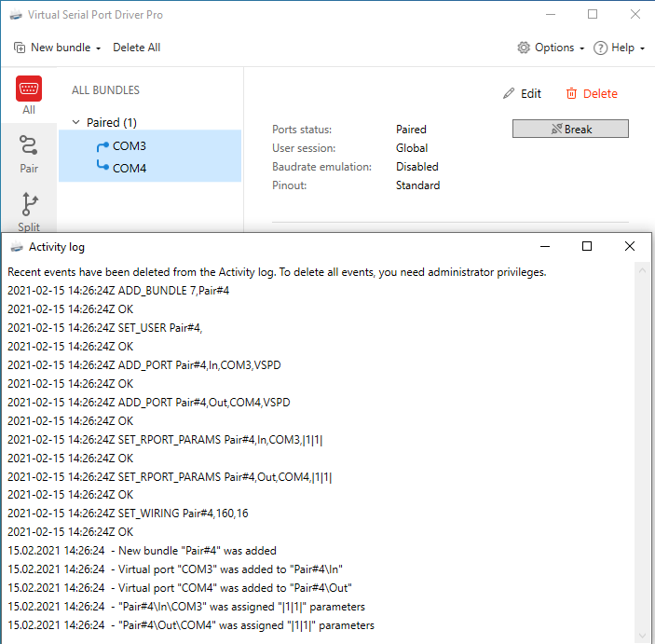
Task: Open the Options menu label
Action: pyautogui.click(x=554, y=48)
